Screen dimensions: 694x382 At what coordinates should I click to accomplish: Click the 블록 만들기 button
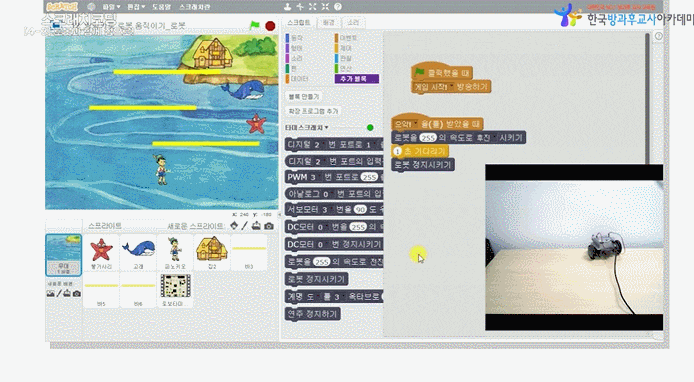pos(304,96)
